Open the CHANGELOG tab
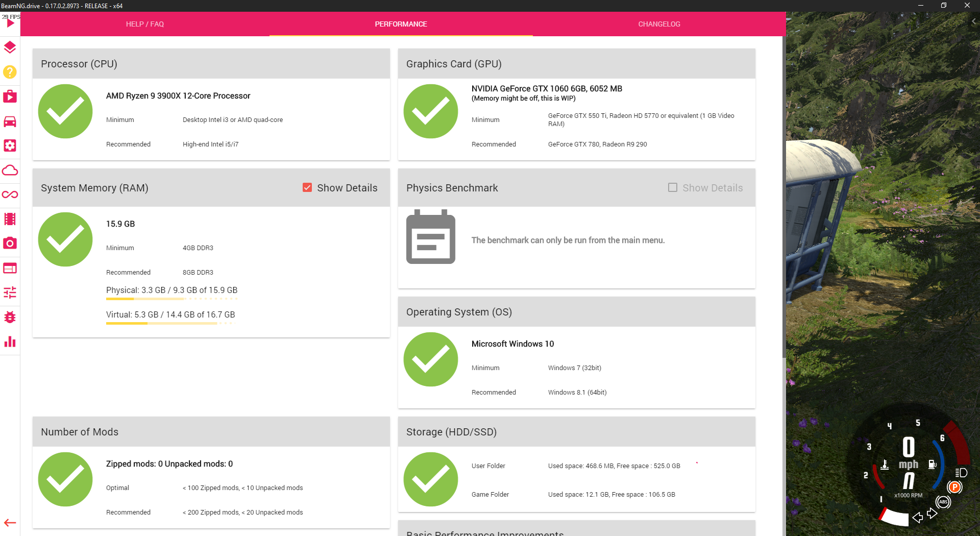The width and height of the screenshot is (980, 536). coord(659,24)
